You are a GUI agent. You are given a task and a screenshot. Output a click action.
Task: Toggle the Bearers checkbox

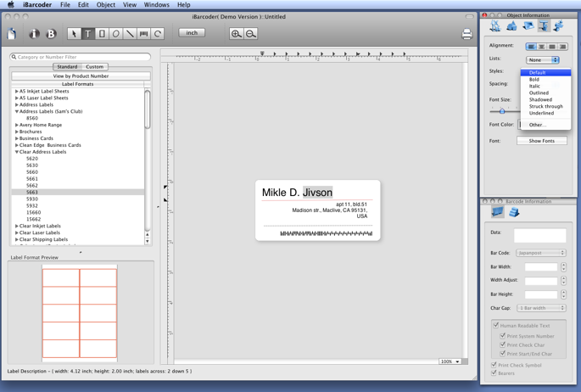point(494,372)
